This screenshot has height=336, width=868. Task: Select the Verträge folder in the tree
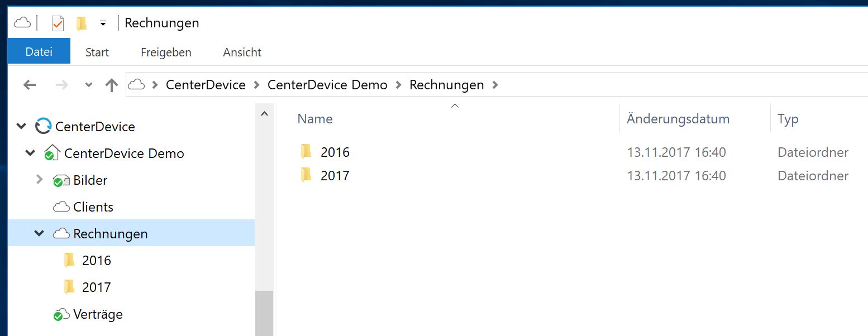click(98, 314)
